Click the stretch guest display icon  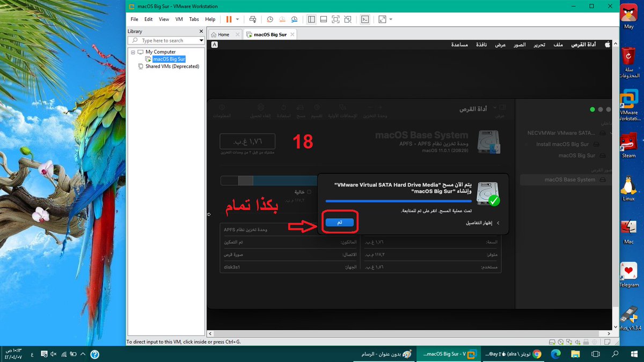click(x=382, y=19)
